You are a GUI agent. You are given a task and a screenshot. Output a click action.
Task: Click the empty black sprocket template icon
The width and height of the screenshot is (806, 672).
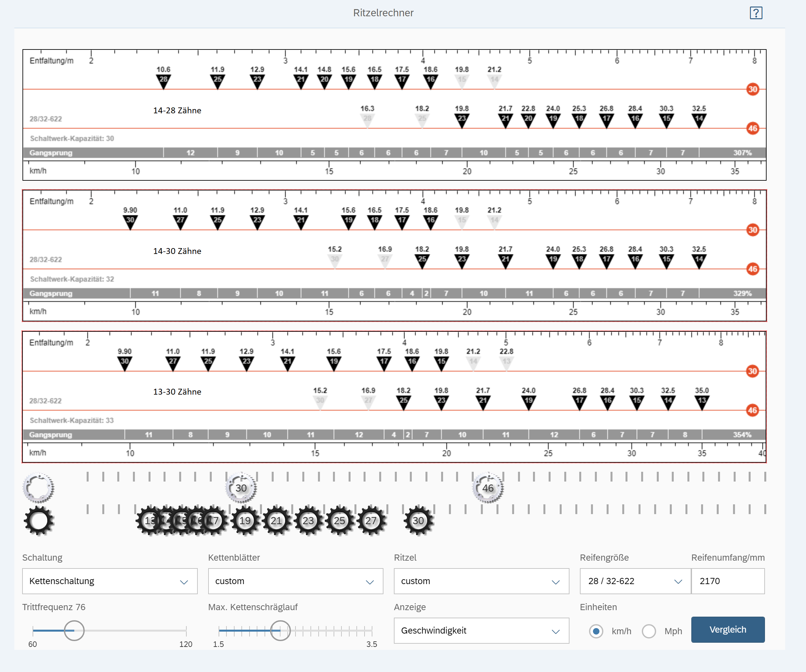click(38, 521)
